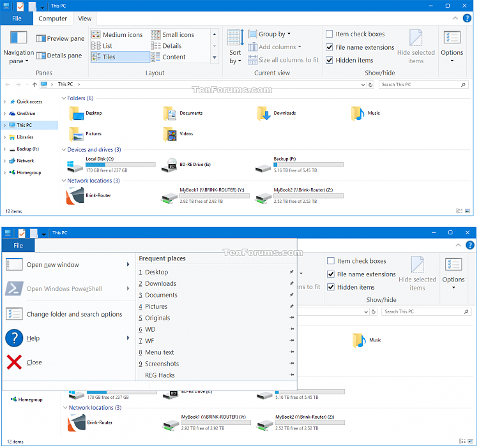Open the Pictures folder in top window
The height and width of the screenshot is (448, 479).
pyautogui.click(x=86, y=134)
